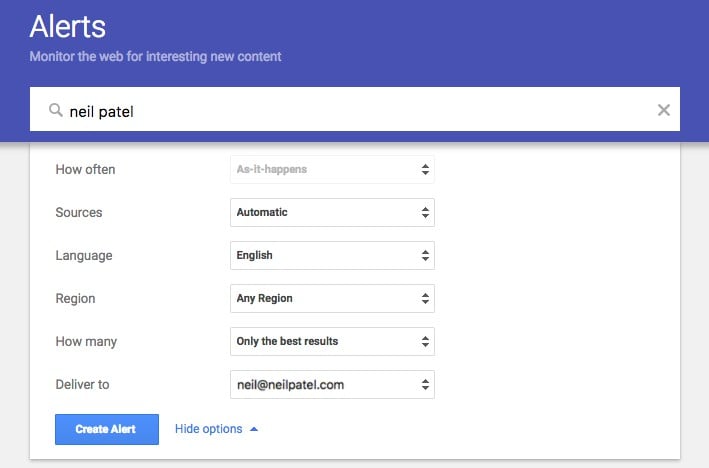Click stepper arrows on the Sources dropdown
The height and width of the screenshot is (468, 709).
coord(425,213)
